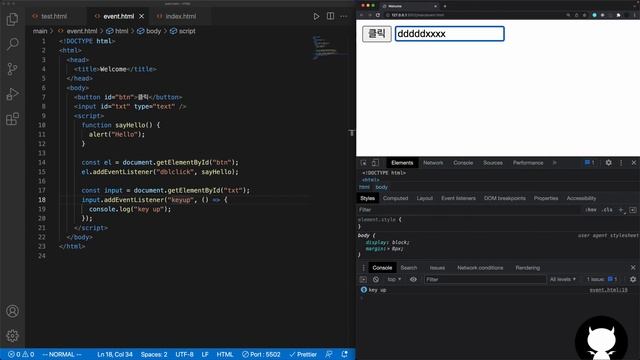Click 'main' in the breadcrumb path
640x360 pixels.
click(x=40, y=31)
